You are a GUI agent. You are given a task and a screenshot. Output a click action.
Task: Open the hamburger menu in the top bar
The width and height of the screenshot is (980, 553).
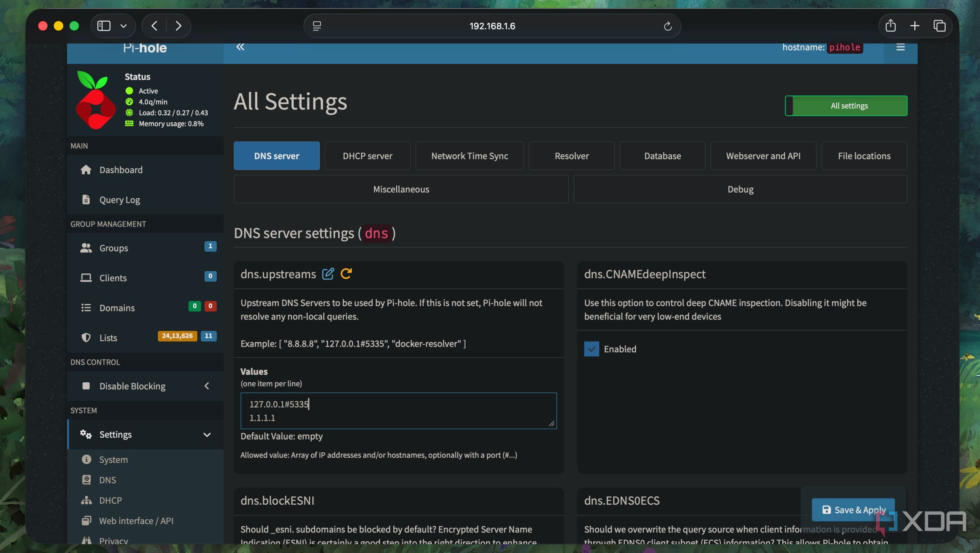tap(900, 47)
